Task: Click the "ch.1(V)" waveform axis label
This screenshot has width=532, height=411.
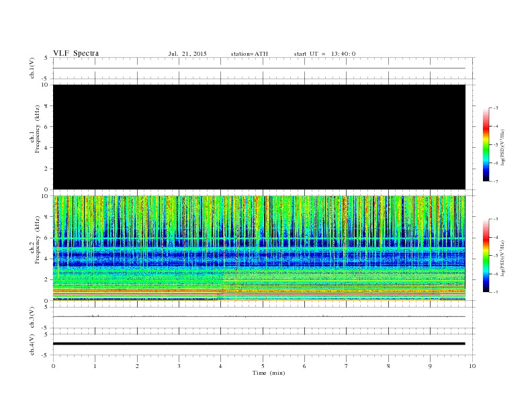Action: tap(32, 68)
